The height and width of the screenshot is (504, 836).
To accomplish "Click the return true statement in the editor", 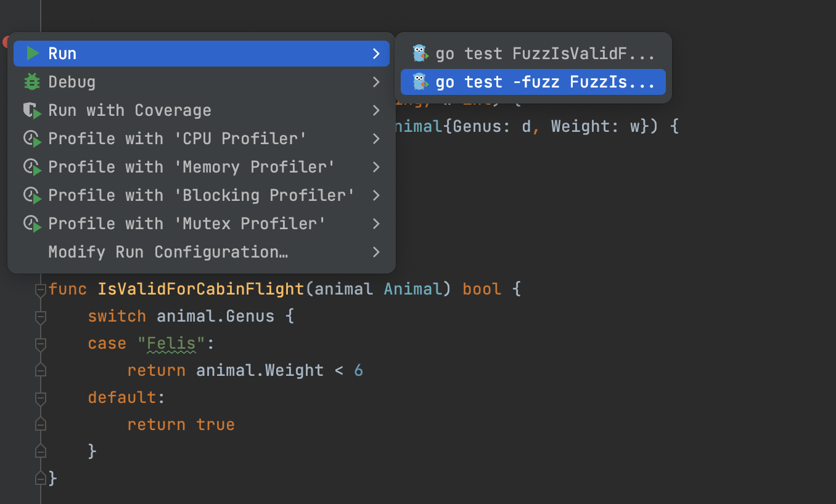I will [181, 424].
